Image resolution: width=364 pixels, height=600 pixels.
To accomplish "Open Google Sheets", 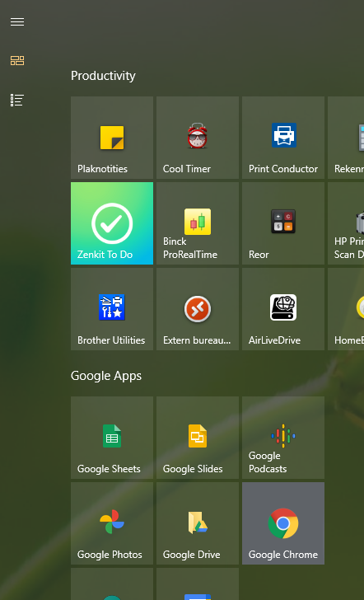I will tap(112, 438).
